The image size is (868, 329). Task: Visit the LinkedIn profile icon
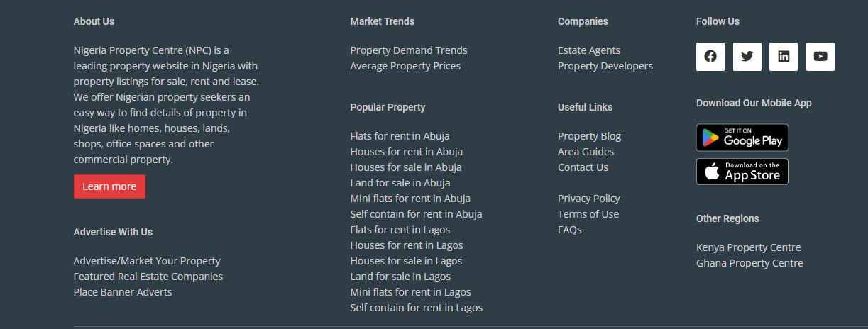784,57
